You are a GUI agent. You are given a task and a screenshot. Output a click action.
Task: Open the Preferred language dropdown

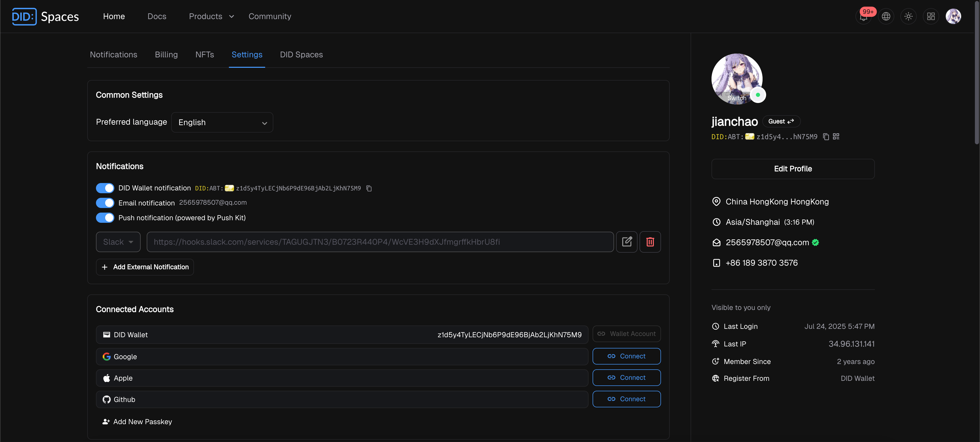tap(222, 122)
